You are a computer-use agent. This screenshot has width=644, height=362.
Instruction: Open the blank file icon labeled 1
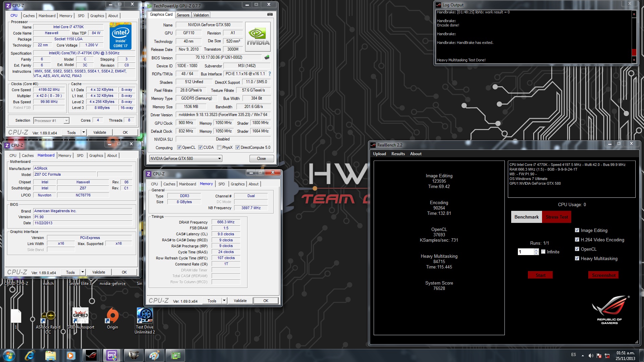tap(16, 318)
